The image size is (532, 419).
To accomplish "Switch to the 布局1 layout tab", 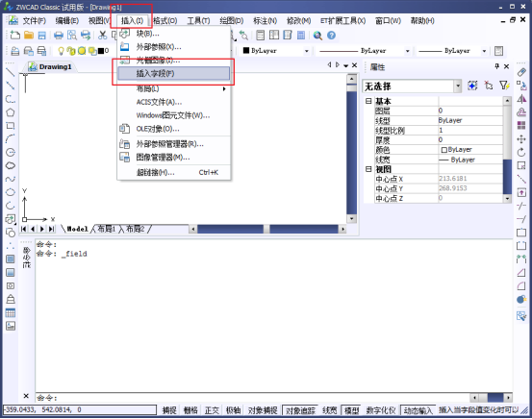I will coord(106,229).
